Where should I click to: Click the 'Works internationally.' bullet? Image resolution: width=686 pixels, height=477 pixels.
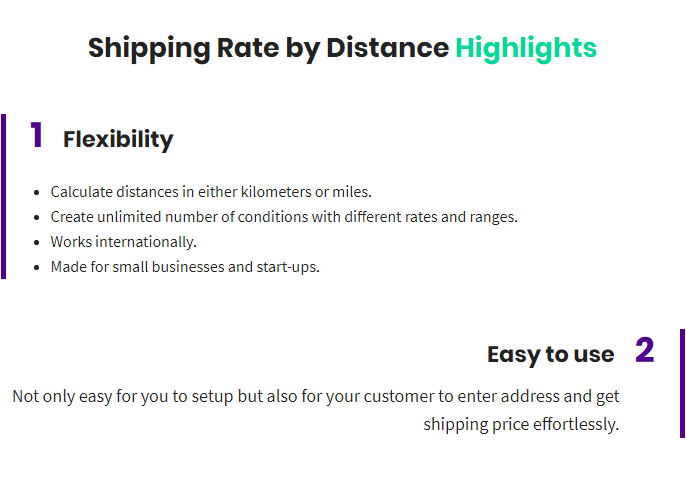pos(123,242)
